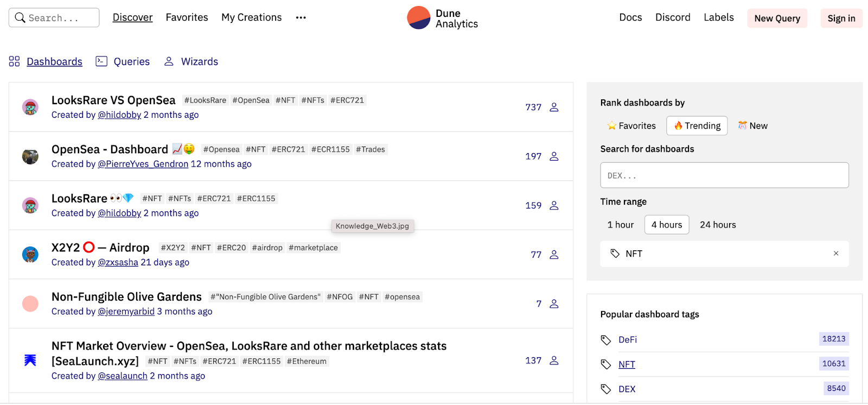The width and height of the screenshot is (868, 405).
Task: Click favorites person icon beside 77
Action: [554, 255]
